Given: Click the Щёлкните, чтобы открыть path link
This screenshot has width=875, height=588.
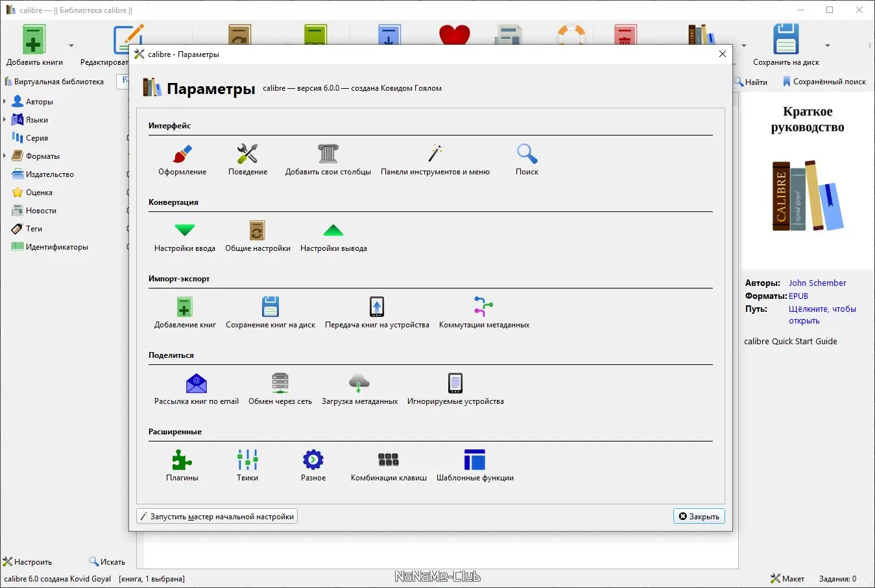Looking at the screenshot, I should pos(822,315).
